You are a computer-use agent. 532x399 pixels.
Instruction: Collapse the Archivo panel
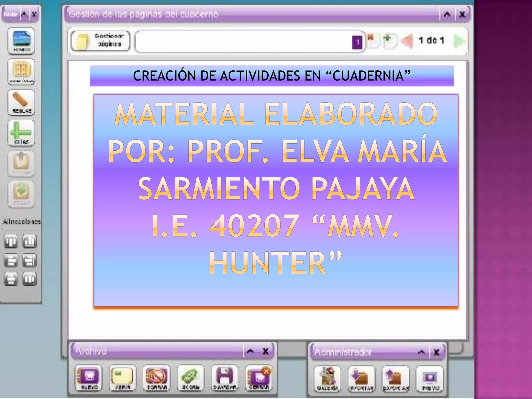(x=250, y=351)
